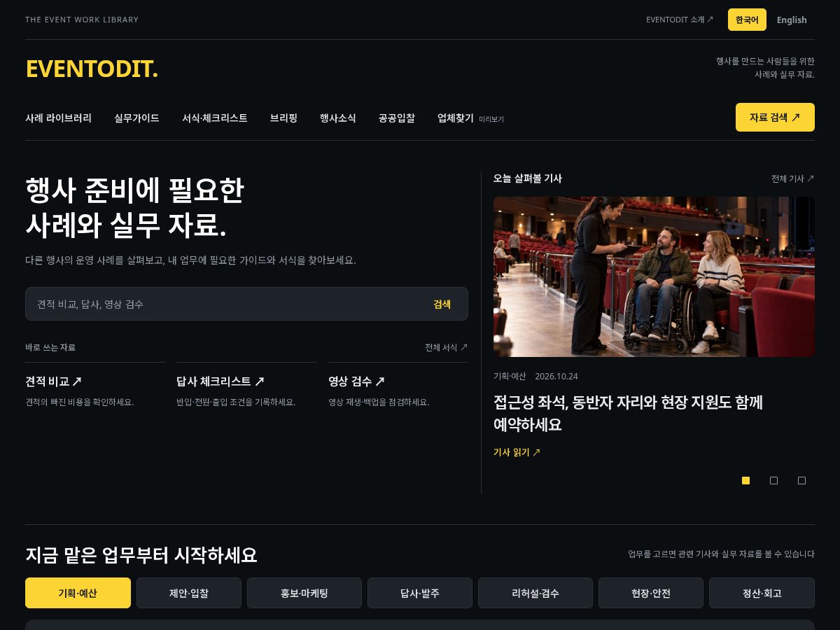Open the 공공입찰 menu item
The width and height of the screenshot is (840, 630).
coord(397,118)
